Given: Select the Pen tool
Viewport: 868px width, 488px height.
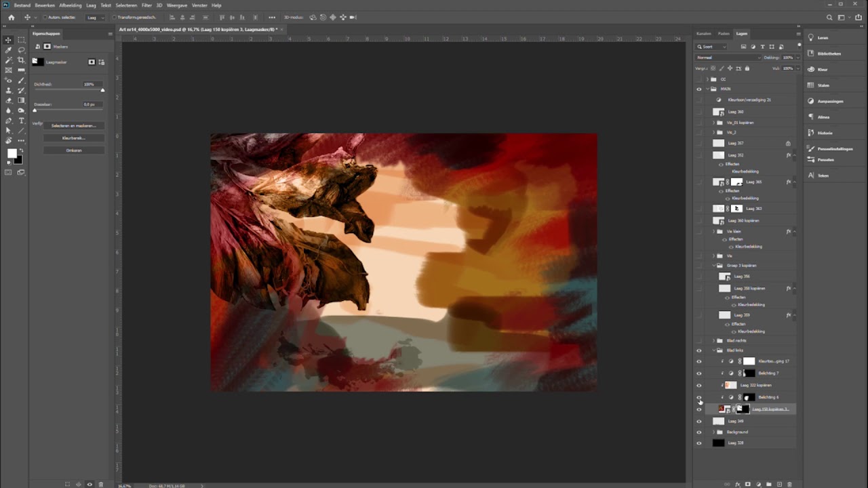Looking at the screenshot, I should point(8,121).
